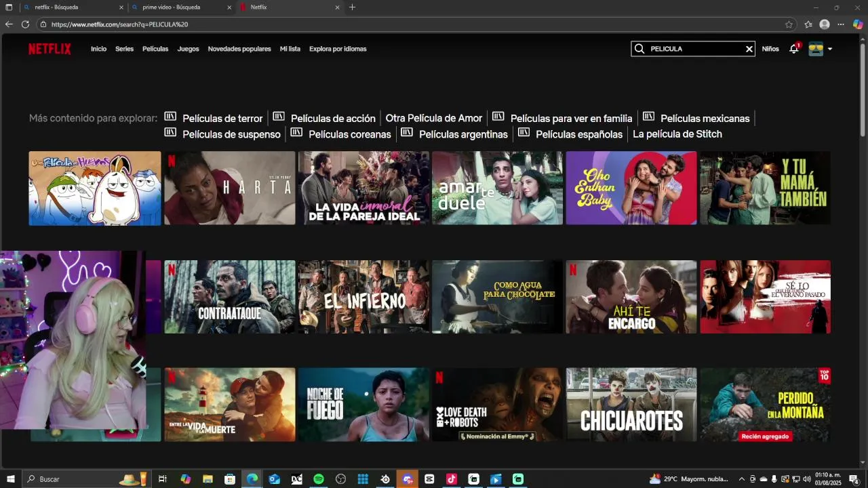Switch to prime video - Búsqueda tab
Screen dimensions: 868x488
click(x=181, y=7)
